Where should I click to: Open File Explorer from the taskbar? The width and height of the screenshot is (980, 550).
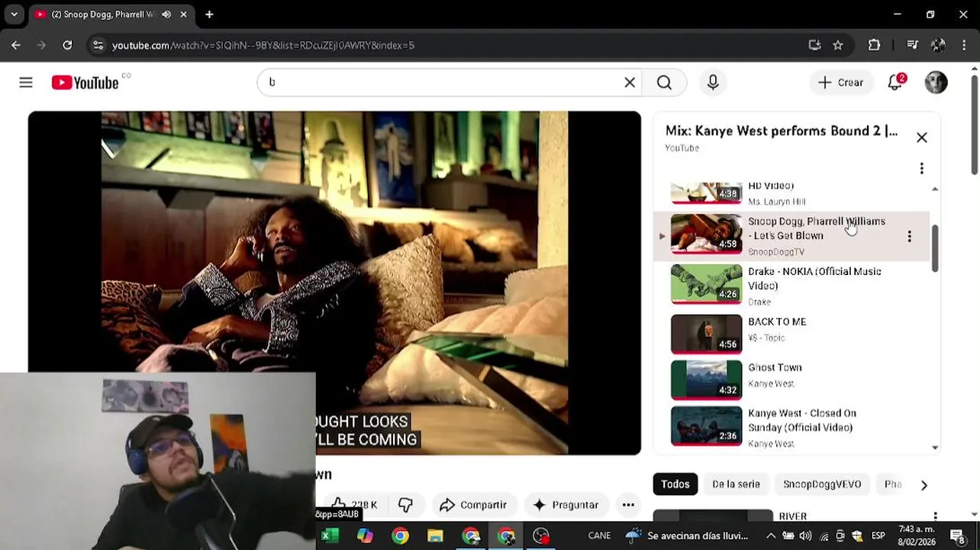pos(435,535)
